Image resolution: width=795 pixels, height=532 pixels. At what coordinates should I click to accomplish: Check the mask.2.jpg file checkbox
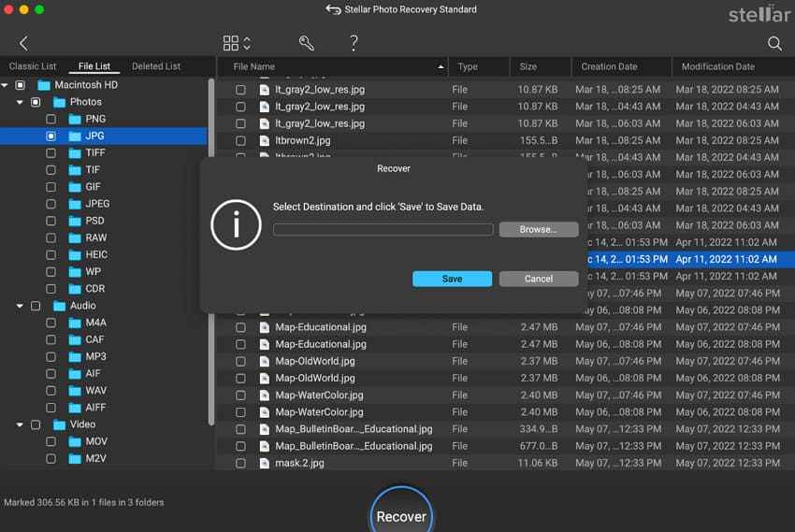click(x=240, y=463)
